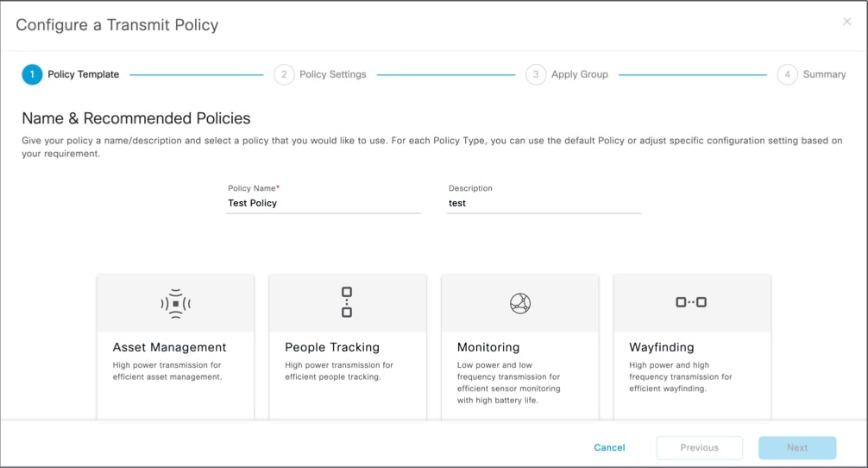Close the Configure a Transmit Policy dialog
868x468 pixels.
click(847, 22)
